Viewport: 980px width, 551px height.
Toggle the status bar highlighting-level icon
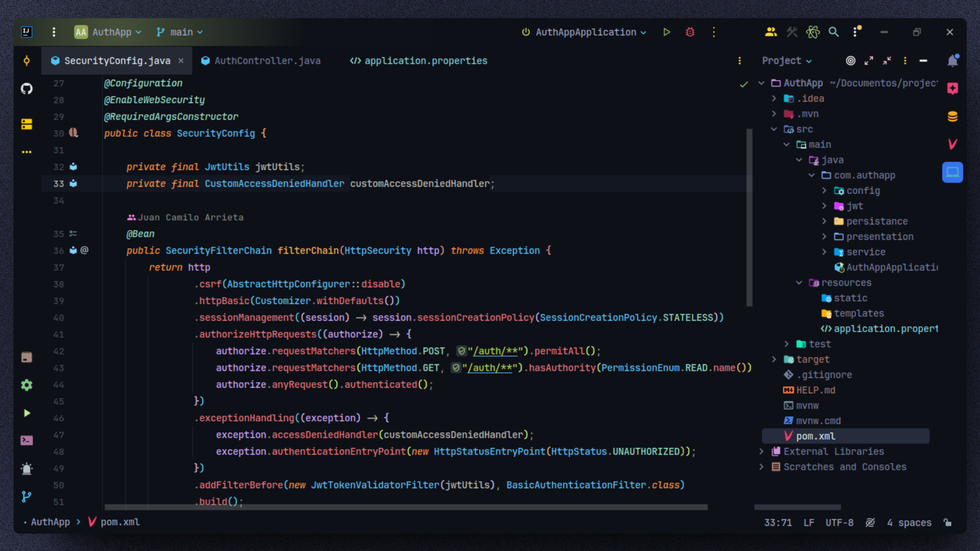[x=870, y=522]
